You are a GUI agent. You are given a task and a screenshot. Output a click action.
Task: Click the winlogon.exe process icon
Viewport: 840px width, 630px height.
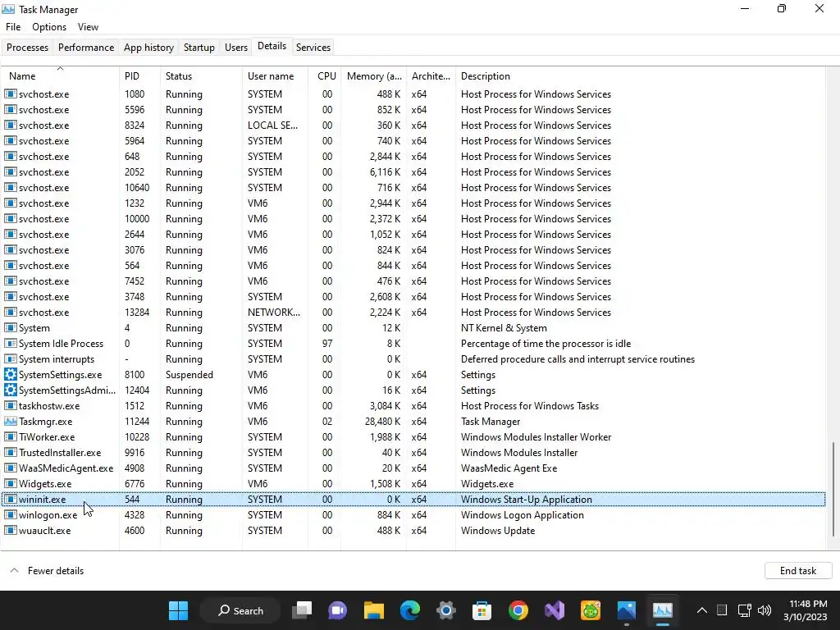point(10,515)
